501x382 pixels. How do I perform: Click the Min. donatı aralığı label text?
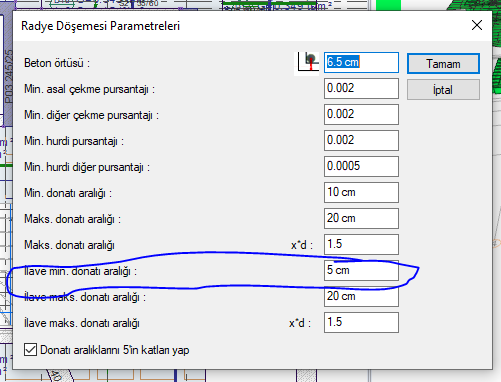(68, 193)
